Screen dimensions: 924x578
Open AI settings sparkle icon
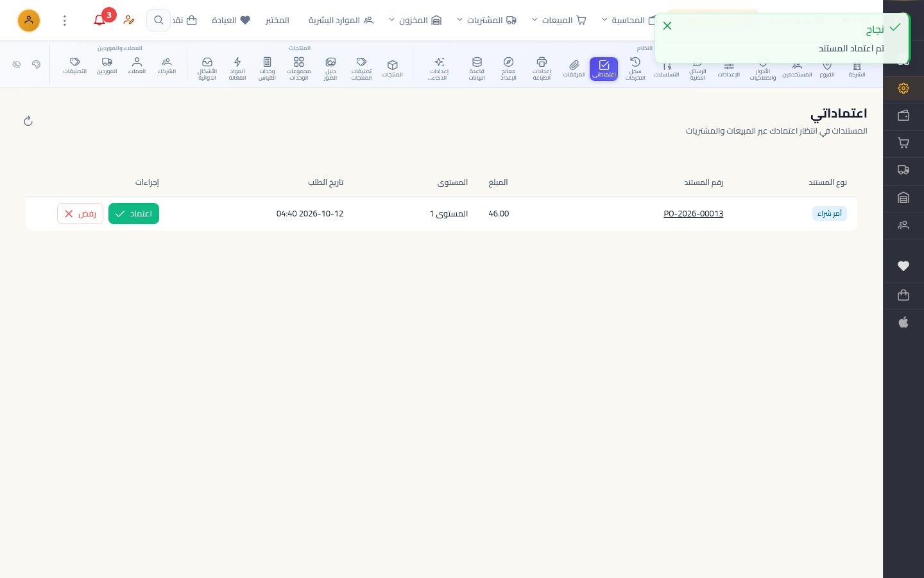coord(440,69)
